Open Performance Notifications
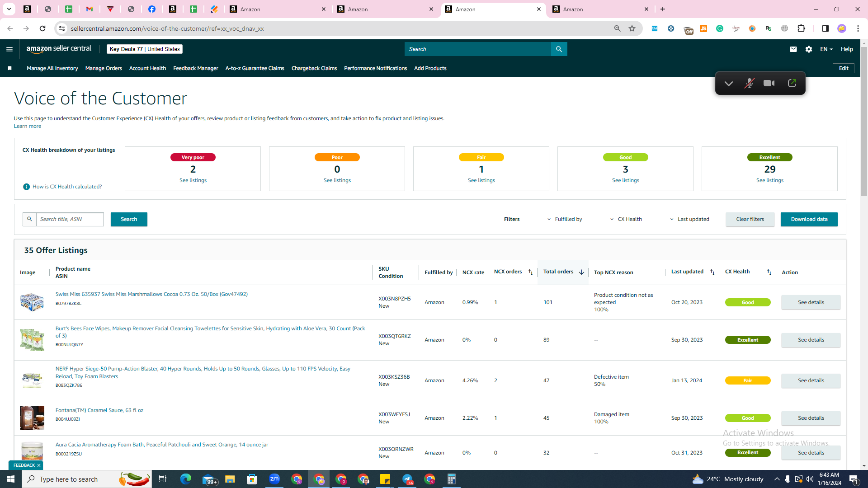 point(375,68)
